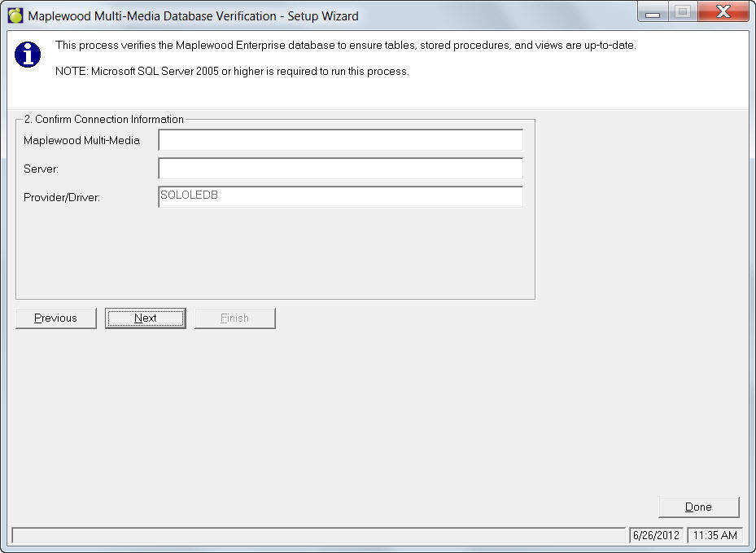Click the empty status bar message panel
This screenshot has height=553, width=756.
click(x=317, y=535)
